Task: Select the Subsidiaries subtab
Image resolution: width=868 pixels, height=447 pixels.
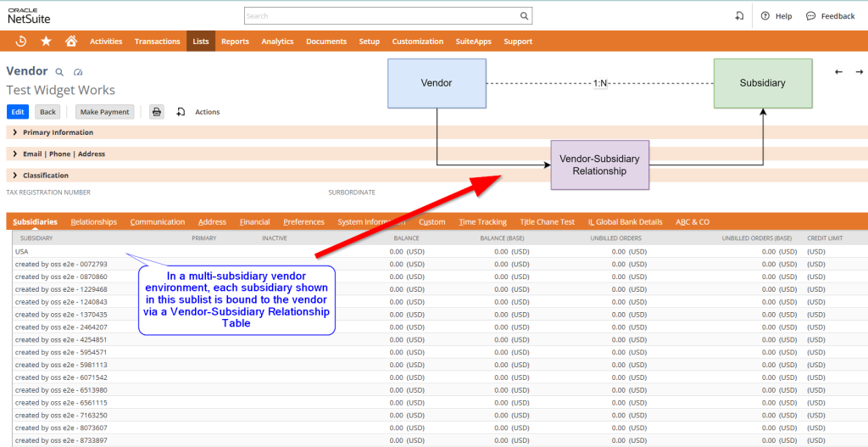Action: [35, 221]
